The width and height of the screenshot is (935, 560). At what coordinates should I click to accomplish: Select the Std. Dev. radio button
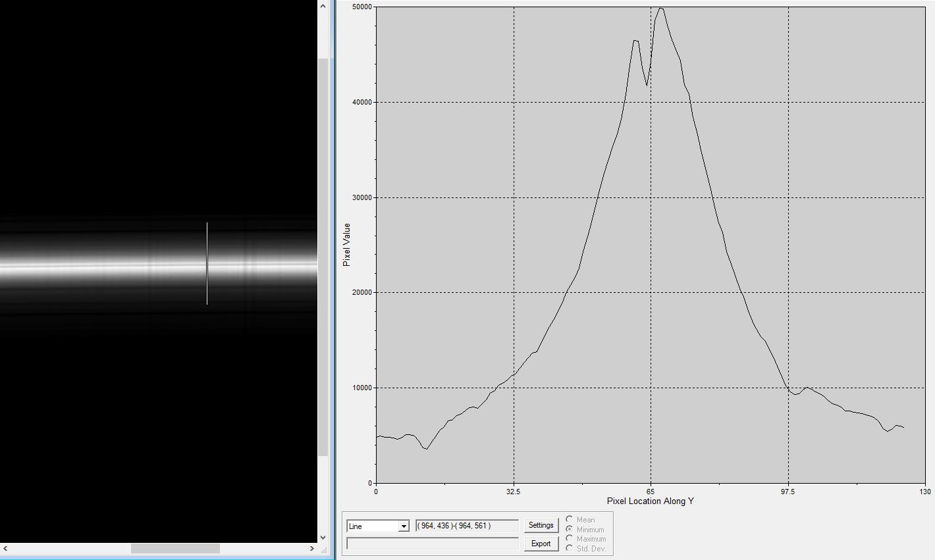click(x=569, y=548)
